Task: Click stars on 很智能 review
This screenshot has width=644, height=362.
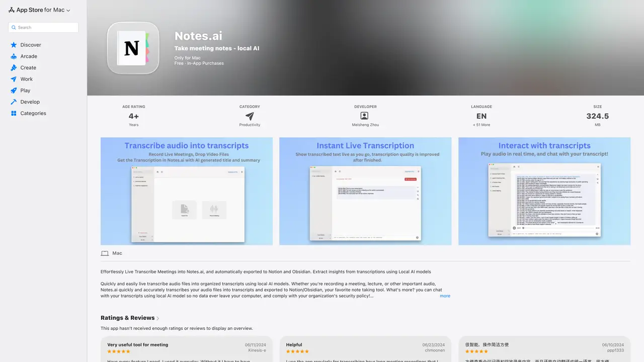Action: [476, 351]
